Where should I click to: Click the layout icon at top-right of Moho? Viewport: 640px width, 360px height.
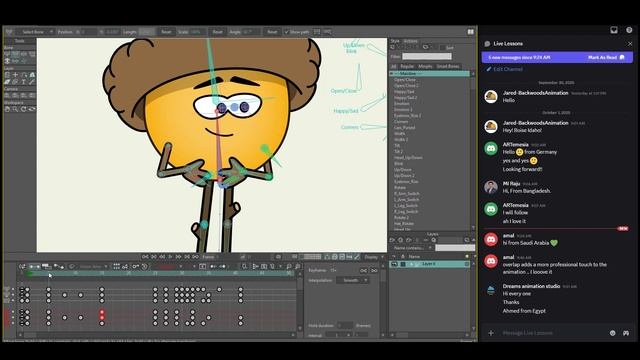click(471, 31)
